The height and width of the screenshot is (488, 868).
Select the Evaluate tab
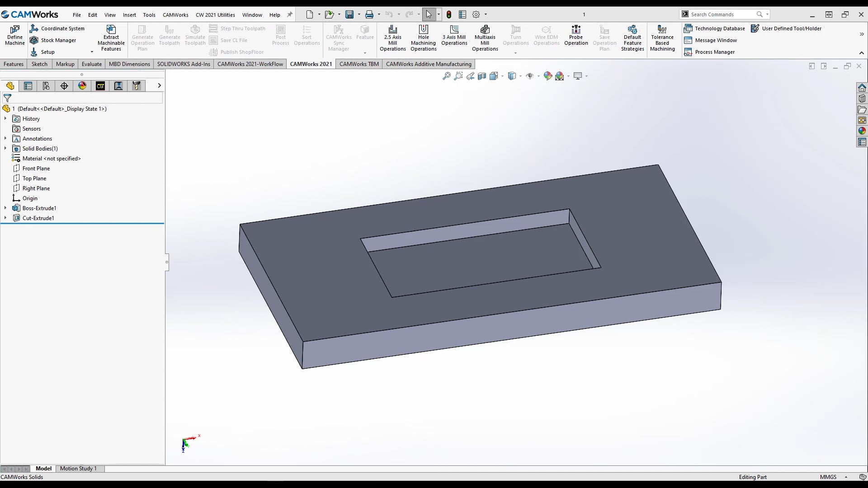pos(91,64)
